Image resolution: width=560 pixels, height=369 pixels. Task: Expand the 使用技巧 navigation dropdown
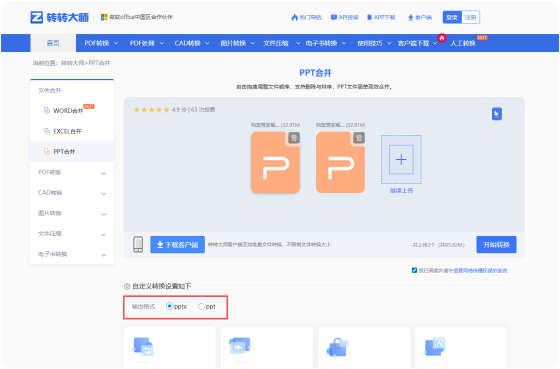(x=374, y=43)
